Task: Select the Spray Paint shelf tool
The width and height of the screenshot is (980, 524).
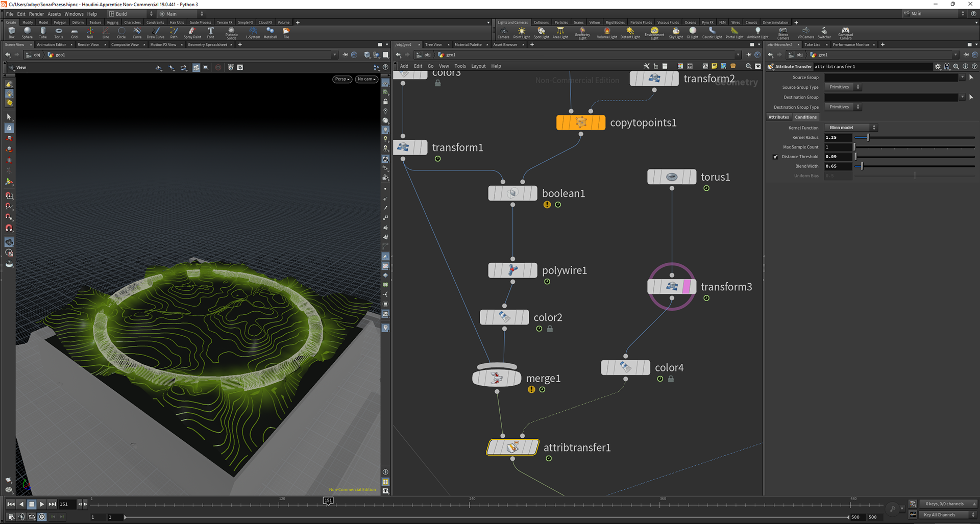Action: 192,33
